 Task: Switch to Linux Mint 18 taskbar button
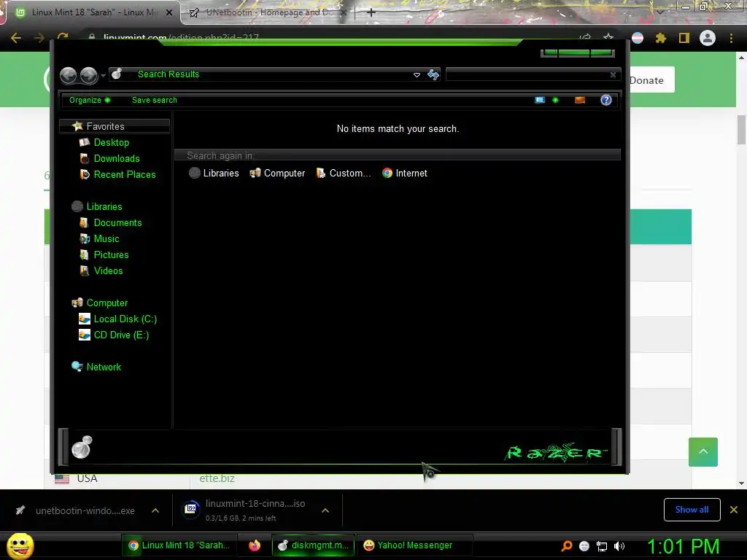point(179,545)
